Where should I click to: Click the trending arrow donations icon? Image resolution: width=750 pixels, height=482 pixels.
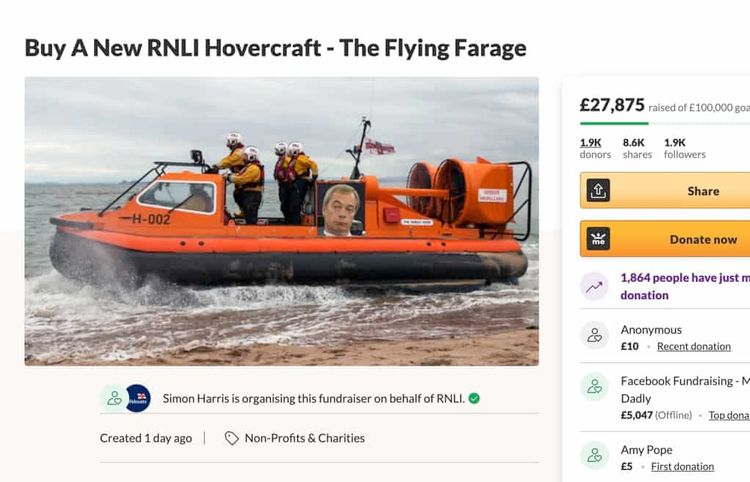(594, 286)
